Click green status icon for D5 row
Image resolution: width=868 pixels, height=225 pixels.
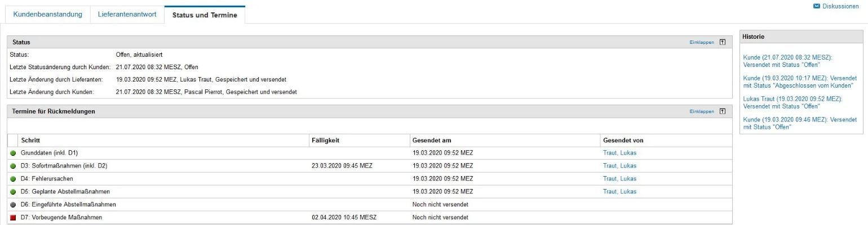point(13,192)
